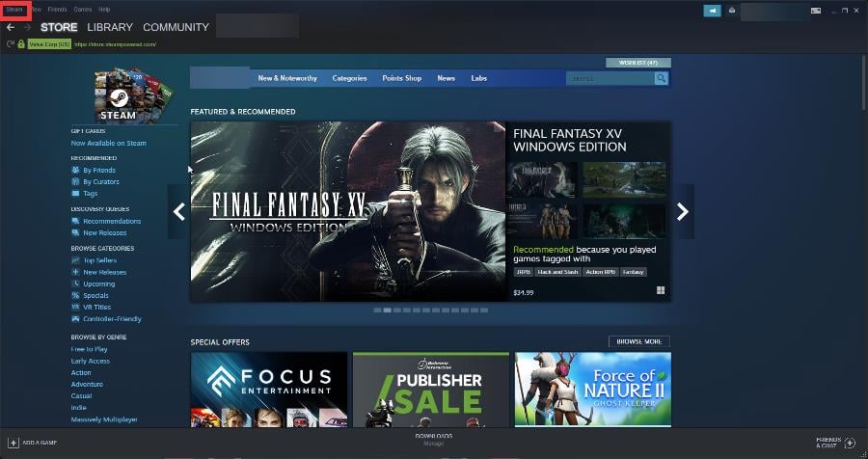The height and width of the screenshot is (459, 868).
Task: Open Now Available on Steam link
Action: [x=108, y=143]
